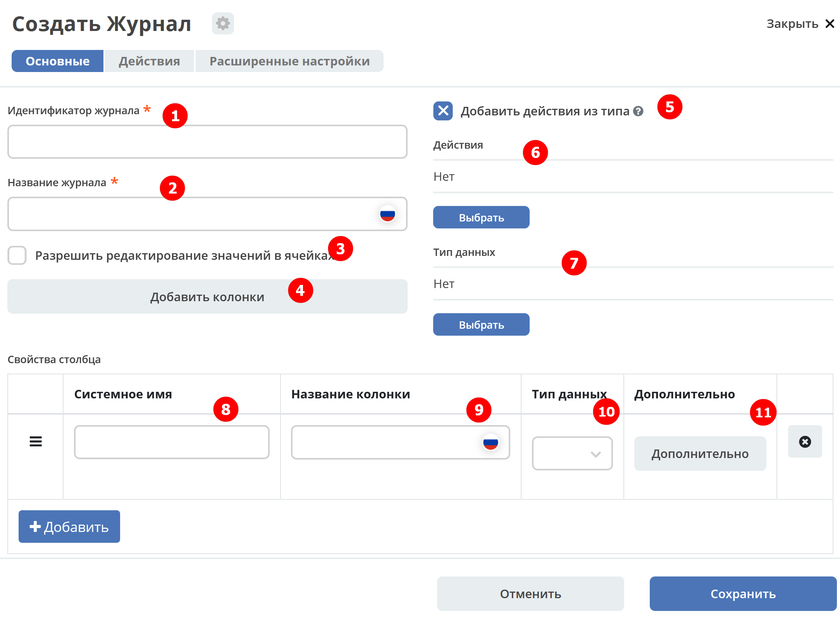Click the Закрыть link text
The image size is (840, 633).
tap(792, 24)
